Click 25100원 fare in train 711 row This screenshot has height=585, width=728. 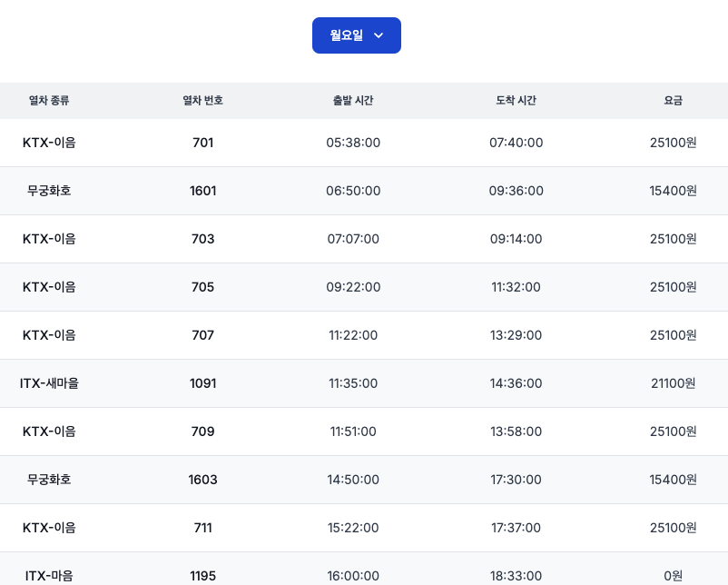tap(673, 528)
